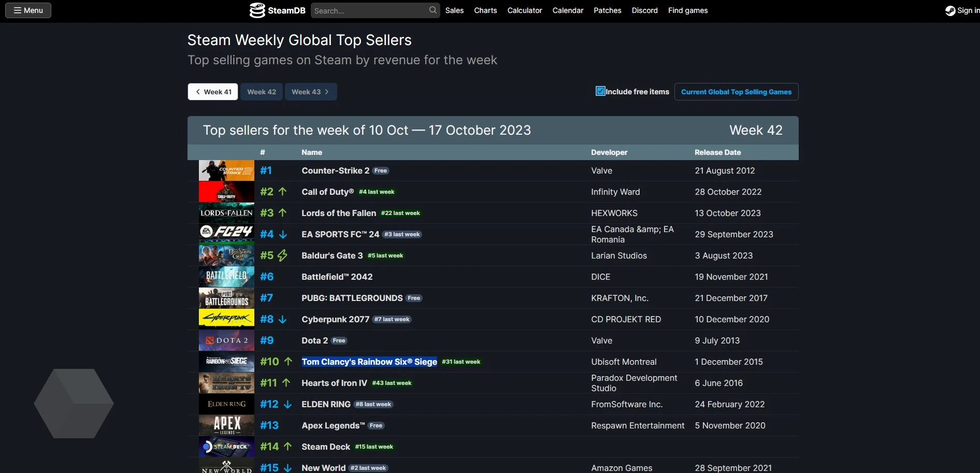This screenshot has width=980, height=473.
Task: Click into the Search input field
Action: [370, 11]
